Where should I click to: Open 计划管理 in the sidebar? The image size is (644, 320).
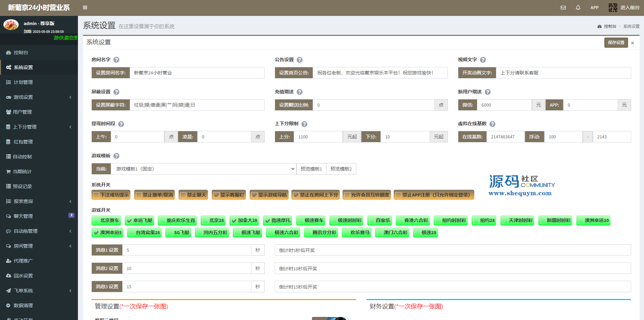39,82
